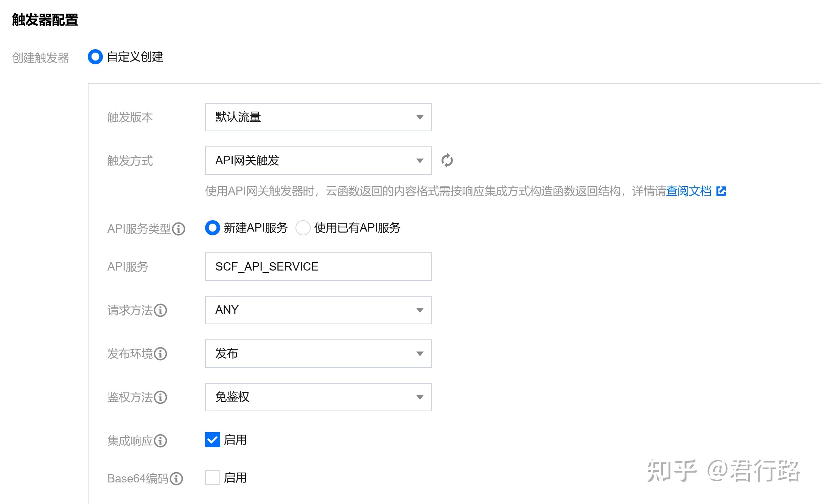
Task: Click the refresh icon next to 触发方式
Action: [447, 160]
